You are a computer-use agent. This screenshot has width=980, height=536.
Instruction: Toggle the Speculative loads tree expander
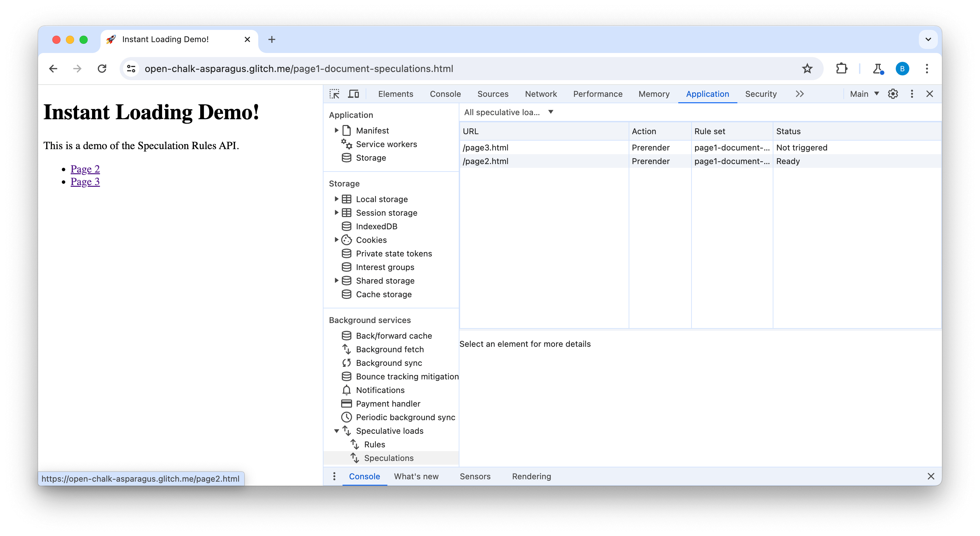pyautogui.click(x=337, y=430)
